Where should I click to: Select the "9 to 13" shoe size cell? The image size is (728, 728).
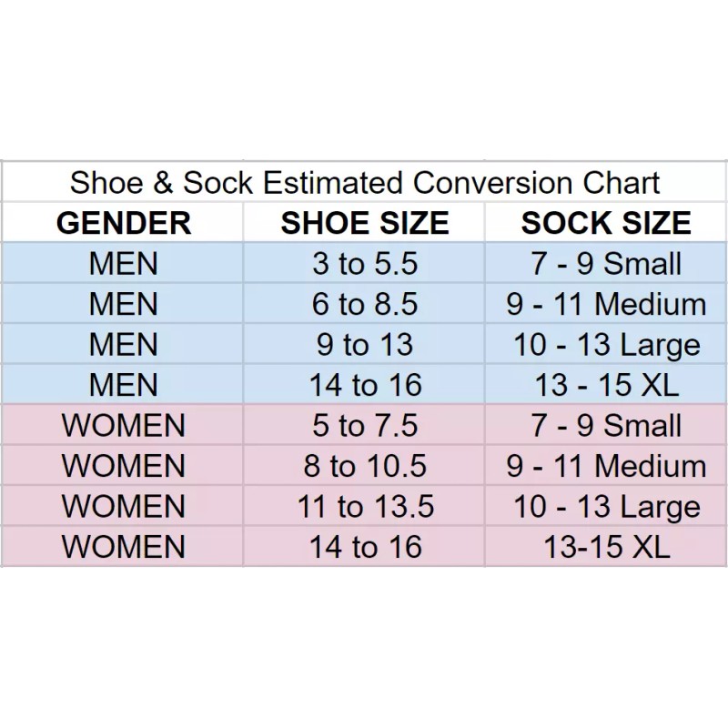point(365,345)
